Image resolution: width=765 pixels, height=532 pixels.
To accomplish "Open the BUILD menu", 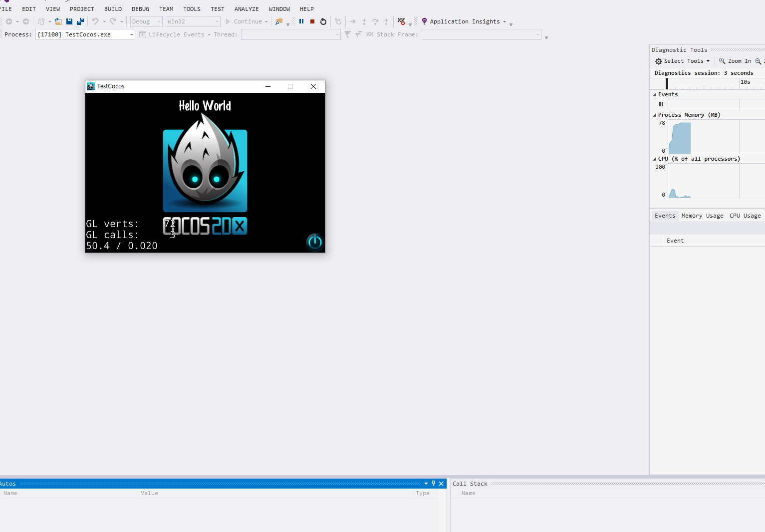I will click(x=113, y=9).
